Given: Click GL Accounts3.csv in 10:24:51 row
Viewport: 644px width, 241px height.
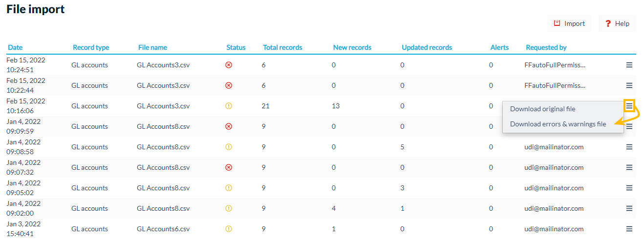Looking at the screenshot, I should (x=163, y=65).
